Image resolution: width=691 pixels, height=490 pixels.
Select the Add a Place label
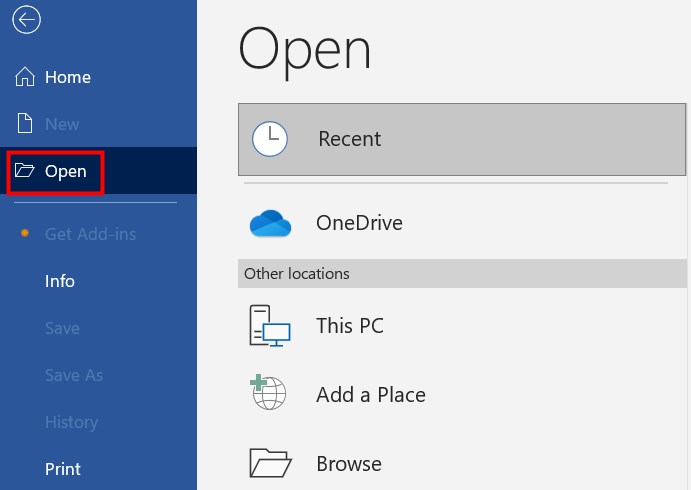coord(371,395)
